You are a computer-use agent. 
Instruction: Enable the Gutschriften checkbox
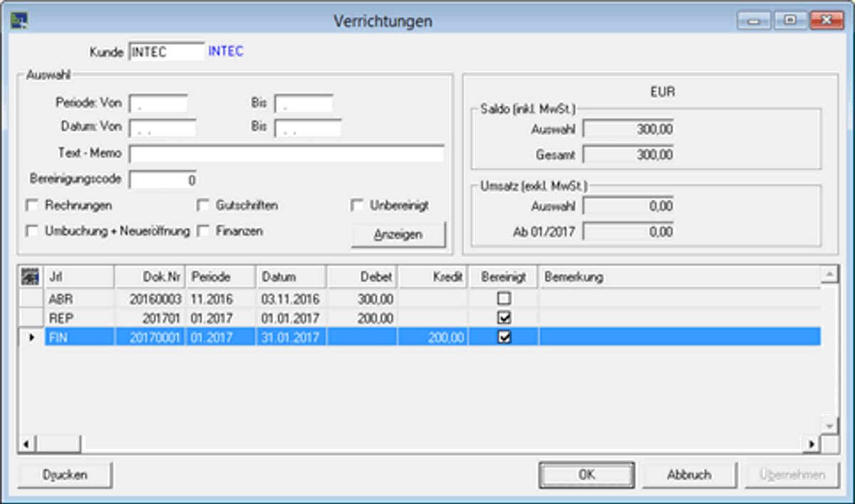pyautogui.click(x=203, y=205)
